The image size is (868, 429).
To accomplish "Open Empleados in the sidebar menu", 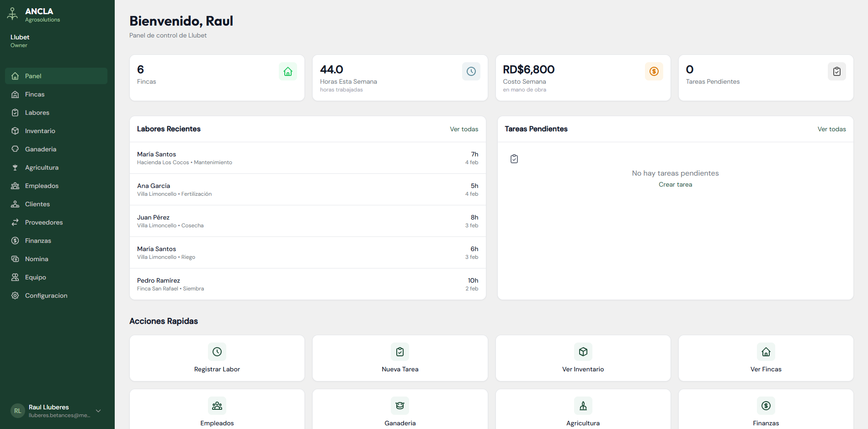I will tap(42, 186).
